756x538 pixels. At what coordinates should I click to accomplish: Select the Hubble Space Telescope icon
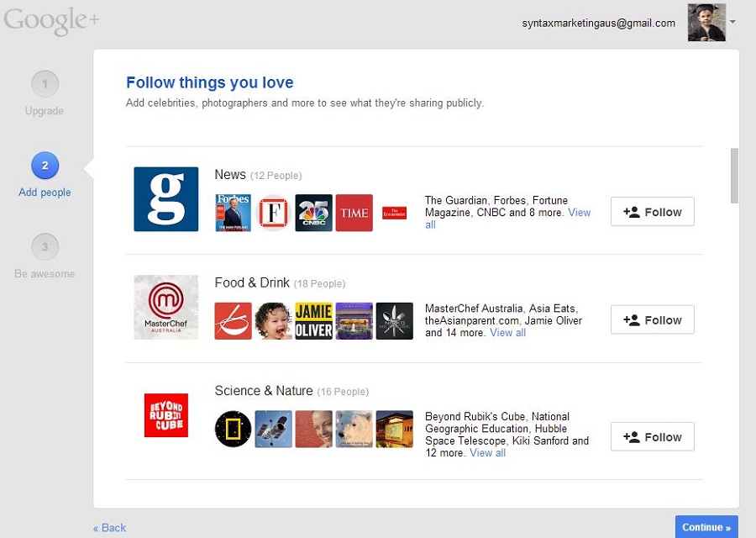(273, 429)
